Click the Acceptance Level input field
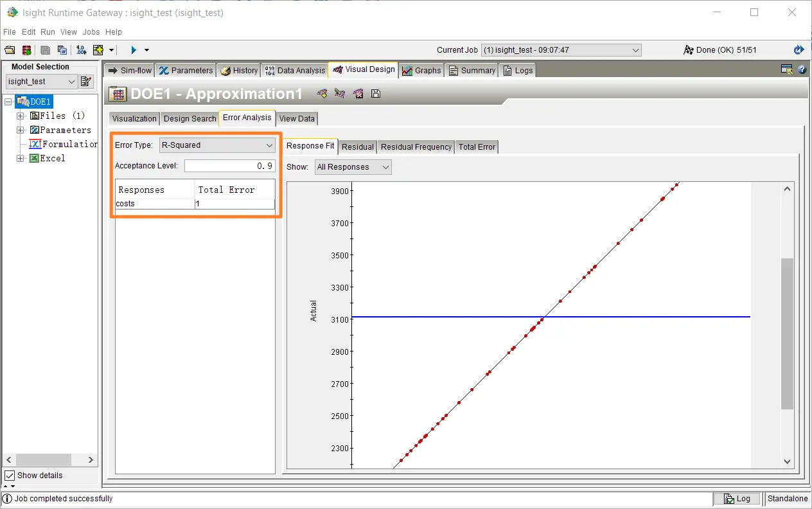The image size is (812, 509). pos(229,166)
